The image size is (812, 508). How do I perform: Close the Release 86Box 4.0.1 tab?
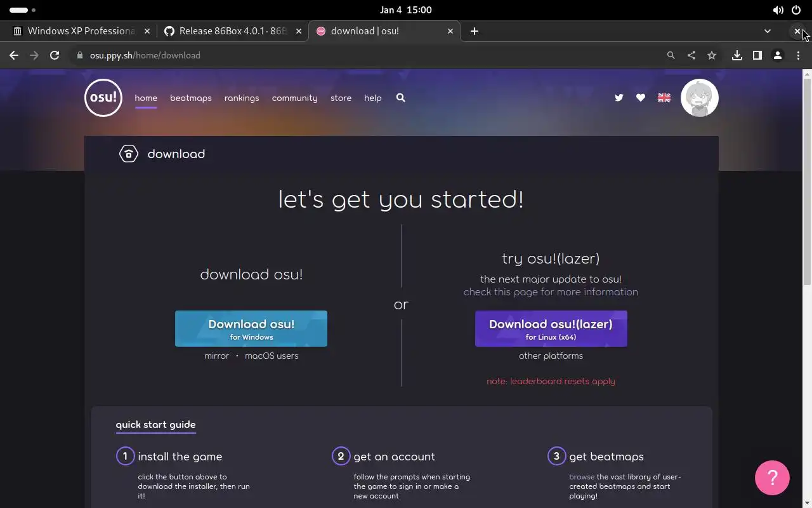[299, 31]
